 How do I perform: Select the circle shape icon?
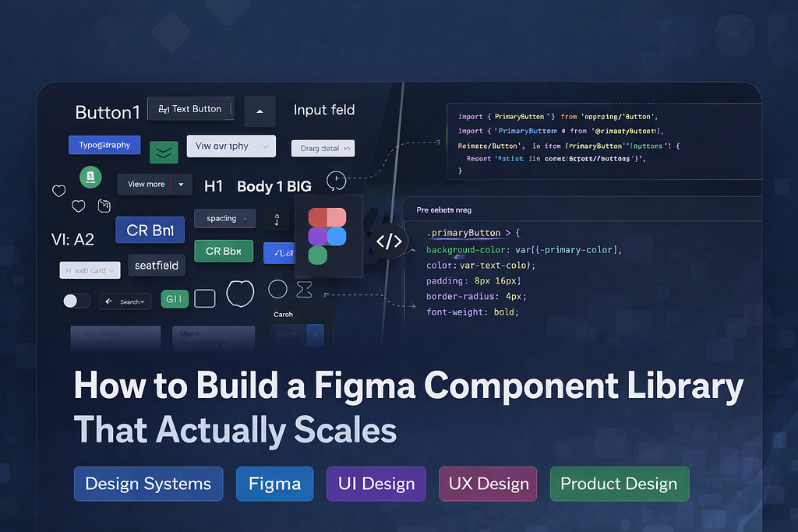pyautogui.click(x=277, y=289)
